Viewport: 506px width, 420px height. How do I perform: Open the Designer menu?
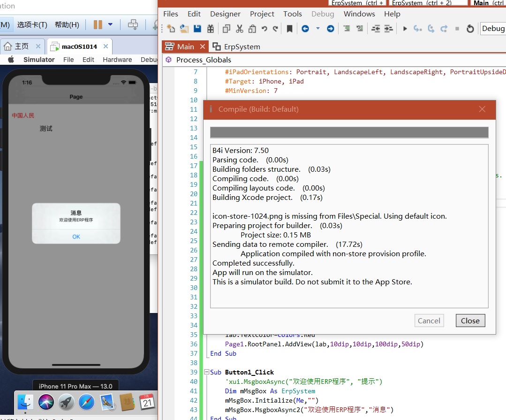225,14
